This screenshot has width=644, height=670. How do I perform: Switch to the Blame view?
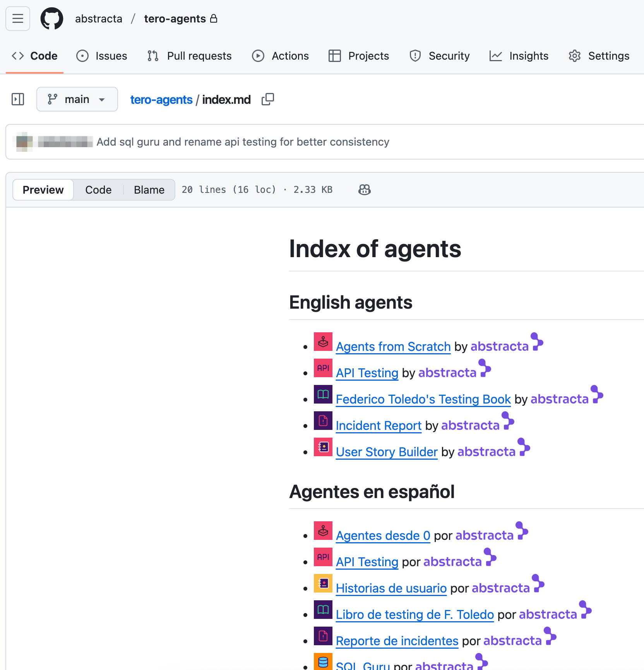149,190
